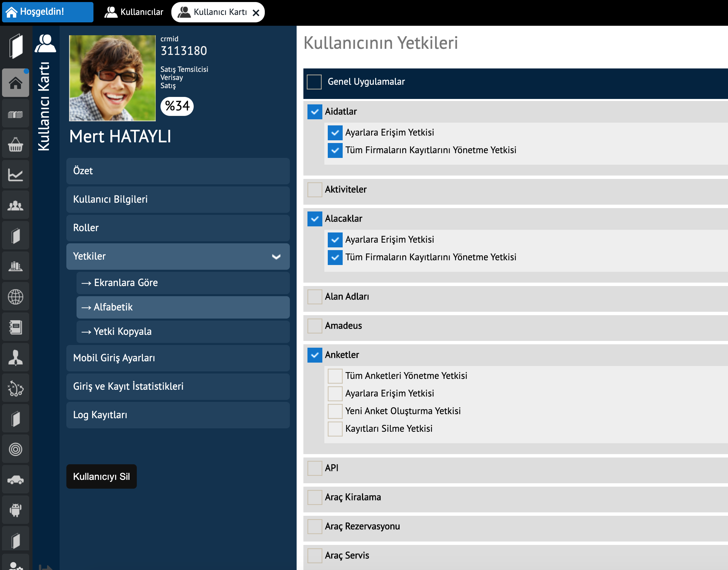
Task: Click the Satış Temsilcisi role text
Action: coord(184,69)
